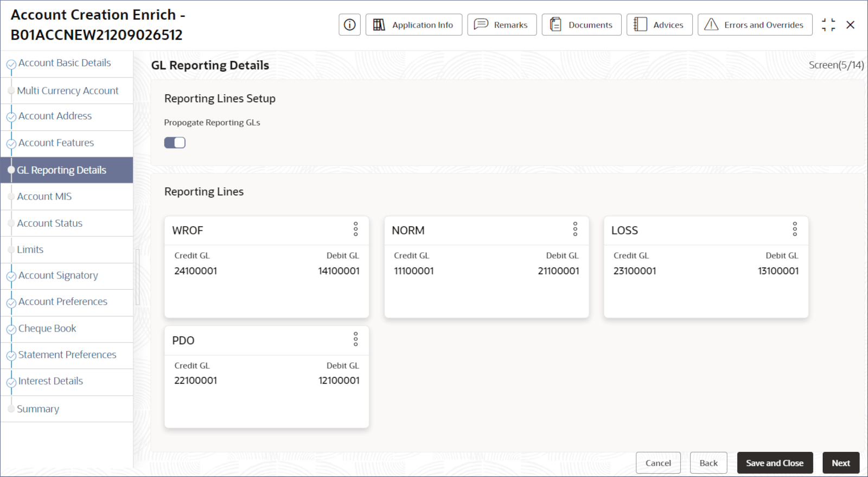Click the Reporting Lines Setup heading
The image size is (868, 477).
[x=220, y=99]
